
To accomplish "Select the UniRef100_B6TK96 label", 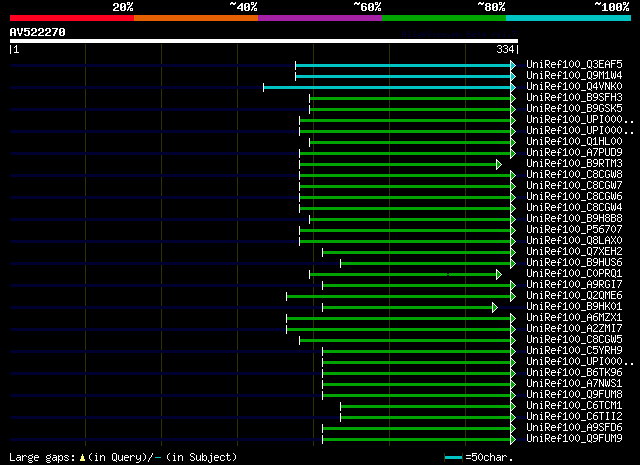I will click(574, 373).
